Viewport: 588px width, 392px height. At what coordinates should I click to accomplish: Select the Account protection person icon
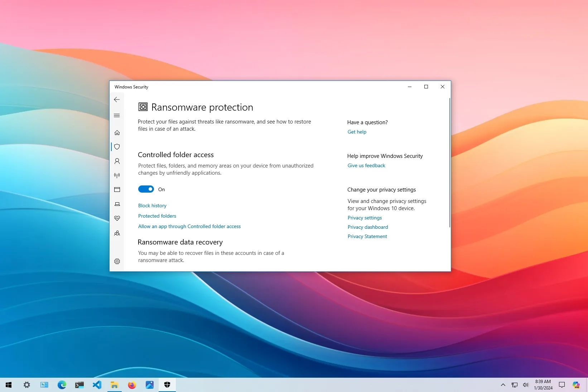point(117,161)
